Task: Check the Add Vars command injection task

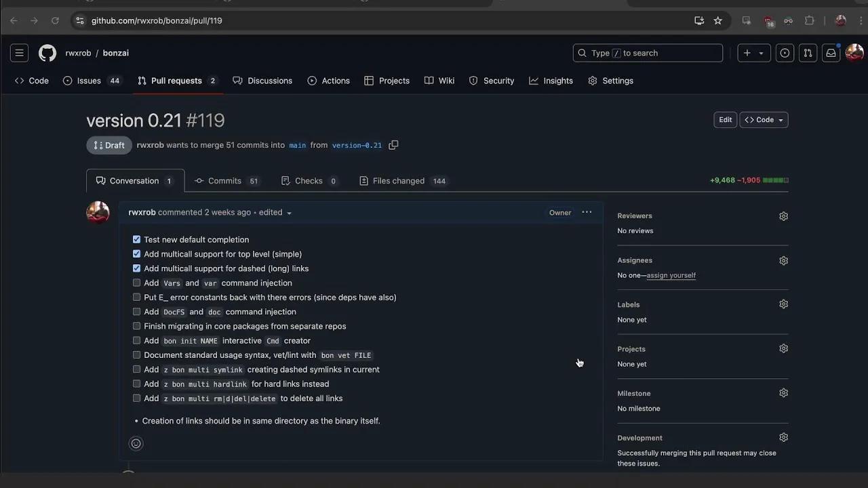Action: (x=136, y=283)
